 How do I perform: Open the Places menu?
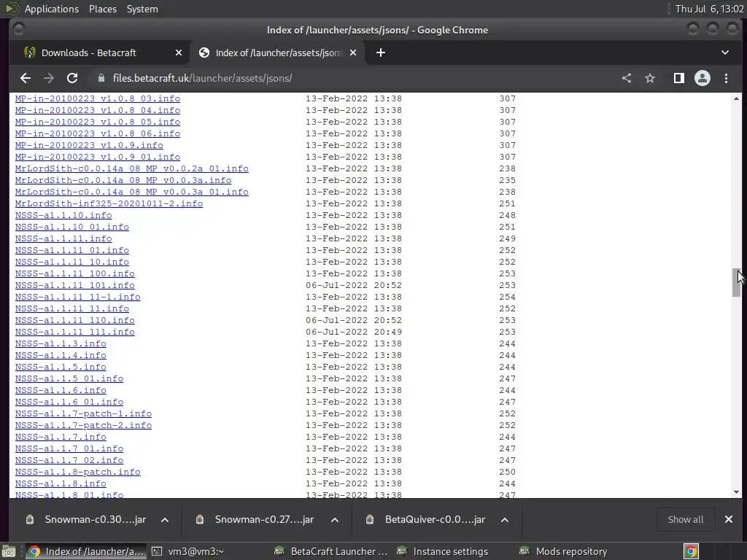pyautogui.click(x=102, y=9)
